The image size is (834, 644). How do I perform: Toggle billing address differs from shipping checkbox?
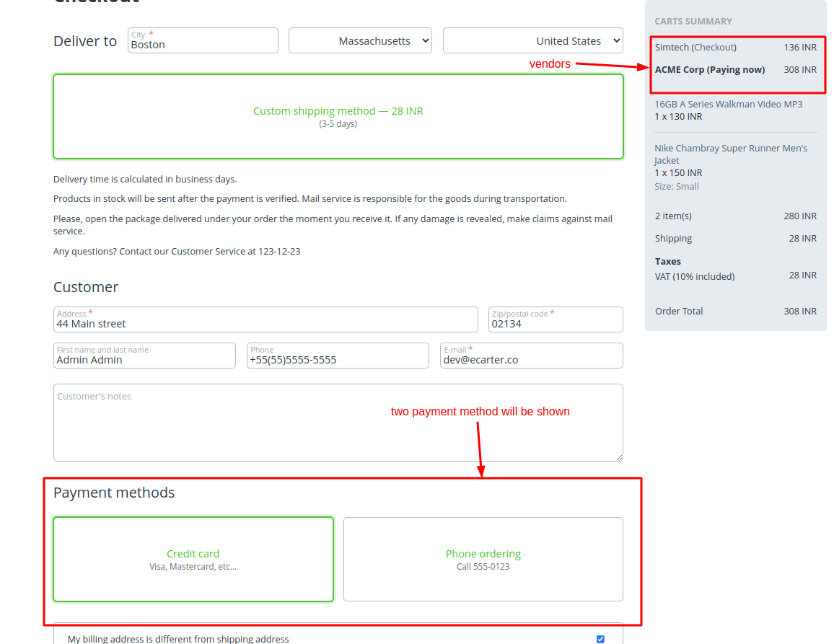600,639
